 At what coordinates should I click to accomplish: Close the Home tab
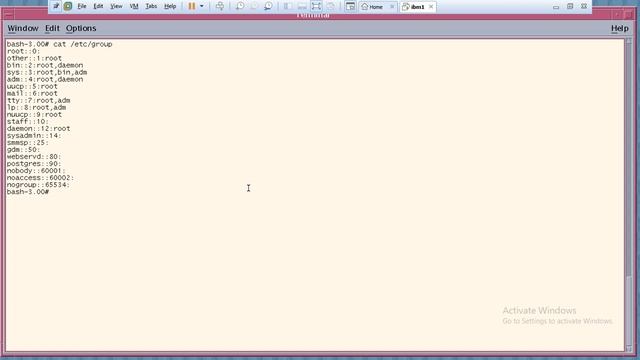392,7
